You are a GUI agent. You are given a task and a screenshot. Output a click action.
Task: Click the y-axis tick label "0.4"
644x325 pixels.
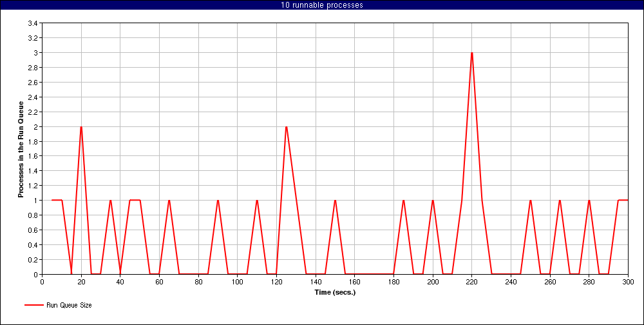[32, 245]
